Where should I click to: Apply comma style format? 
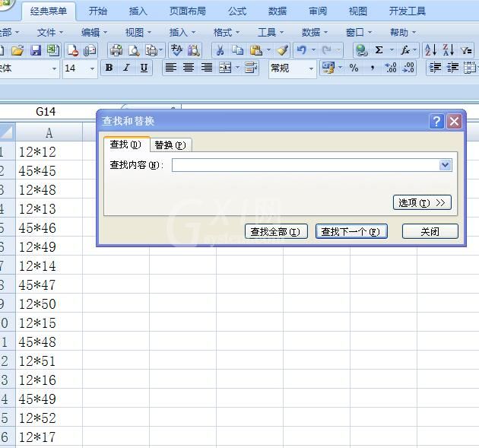(372, 68)
